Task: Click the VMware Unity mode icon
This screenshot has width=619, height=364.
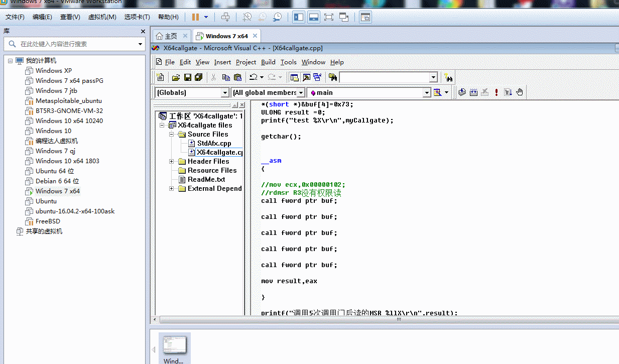Action: (x=344, y=17)
